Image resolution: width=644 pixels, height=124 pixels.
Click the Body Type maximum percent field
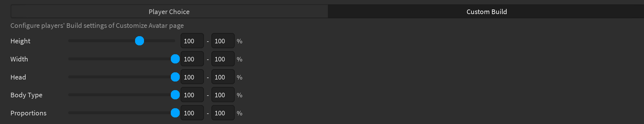click(223, 95)
